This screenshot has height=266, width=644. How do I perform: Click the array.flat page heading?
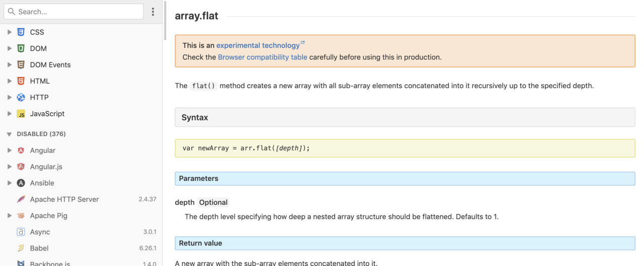197,16
